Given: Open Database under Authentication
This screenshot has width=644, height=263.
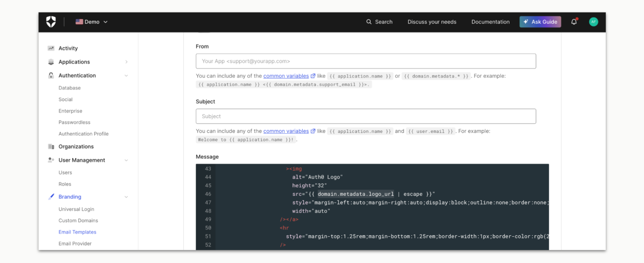Looking at the screenshot, I should pyautogui.click(x=70, y=88).
